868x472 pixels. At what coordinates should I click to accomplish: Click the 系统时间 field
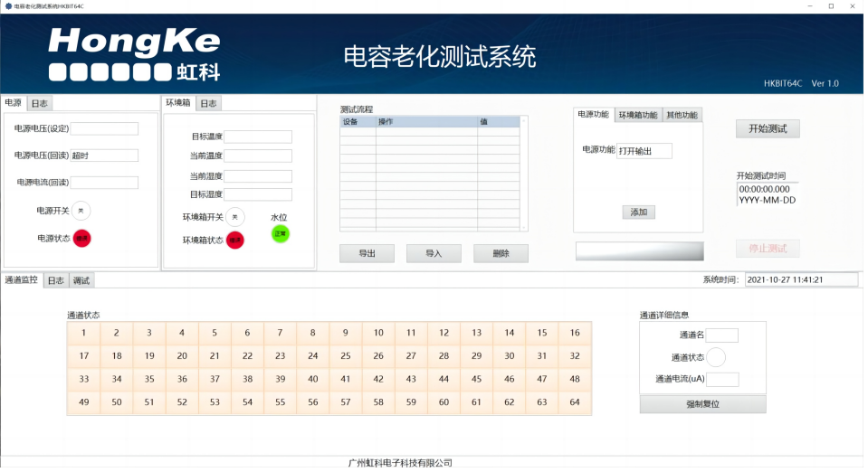click(x=801, y=280)
